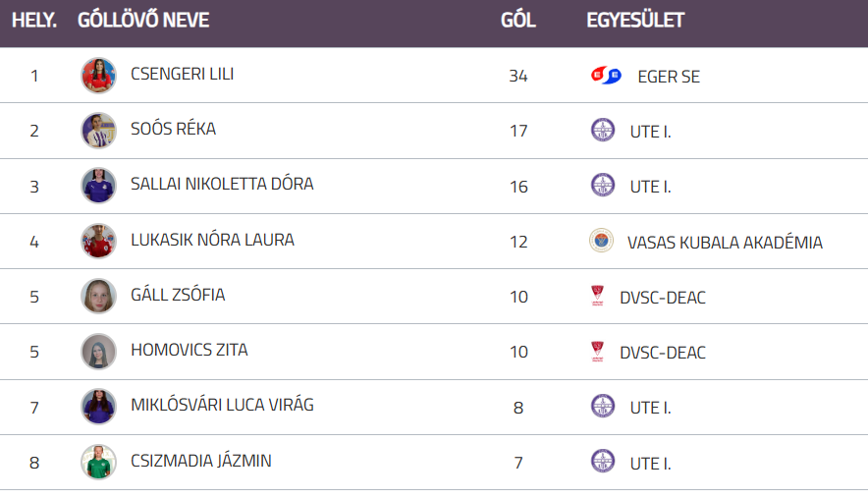This screenshot has height=499, width=868.
Task: Select Homovics Zita player name
Action: (x=189, y=350)
